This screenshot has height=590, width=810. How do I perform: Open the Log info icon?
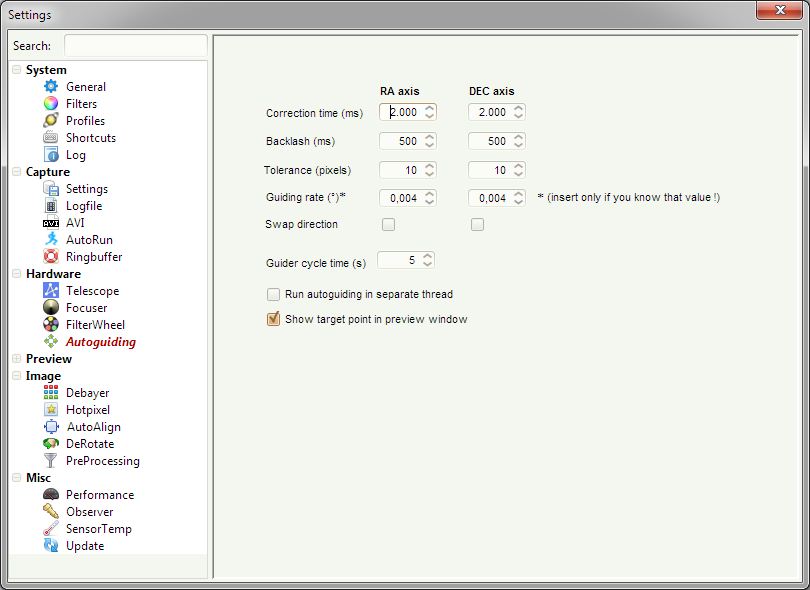51,154
